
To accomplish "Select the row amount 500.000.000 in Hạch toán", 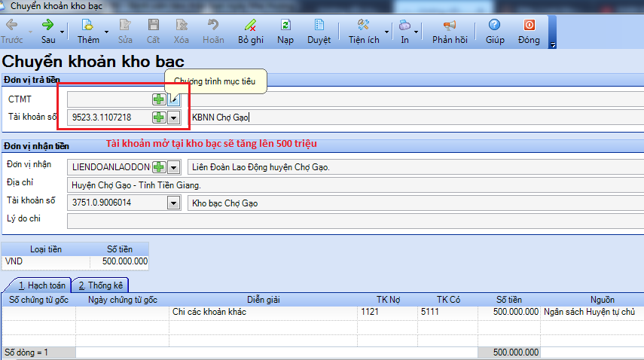I will tap(509, 312).
